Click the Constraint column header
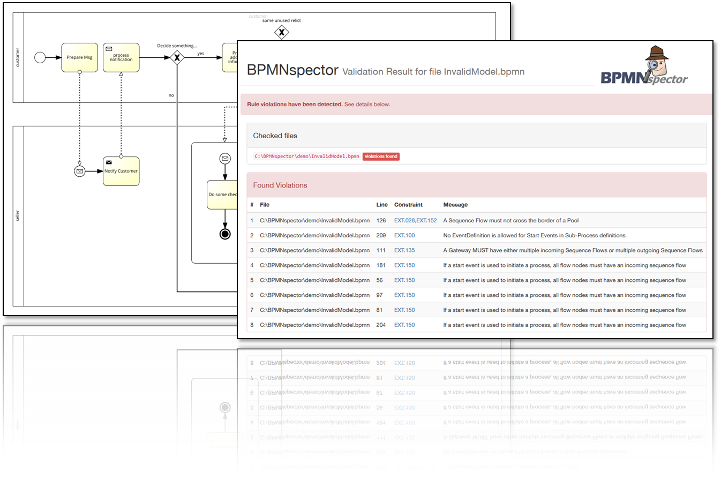 408,205
